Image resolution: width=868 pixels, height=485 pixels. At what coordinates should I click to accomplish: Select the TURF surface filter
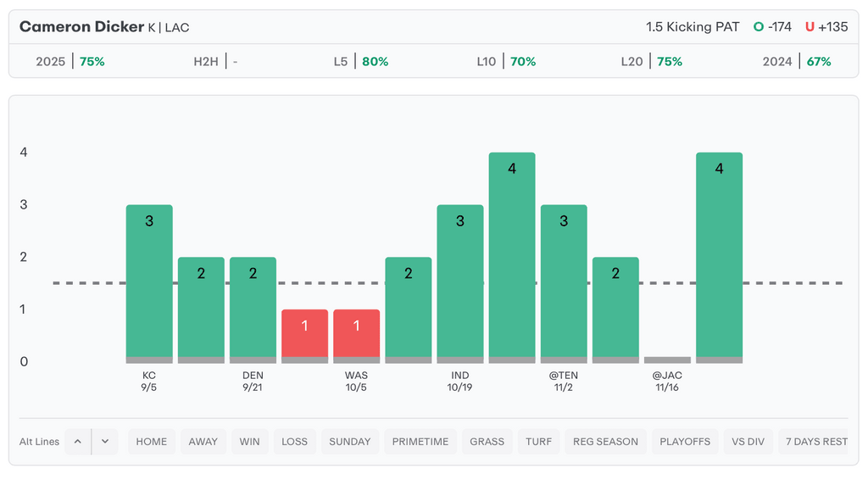coord(539,442)
